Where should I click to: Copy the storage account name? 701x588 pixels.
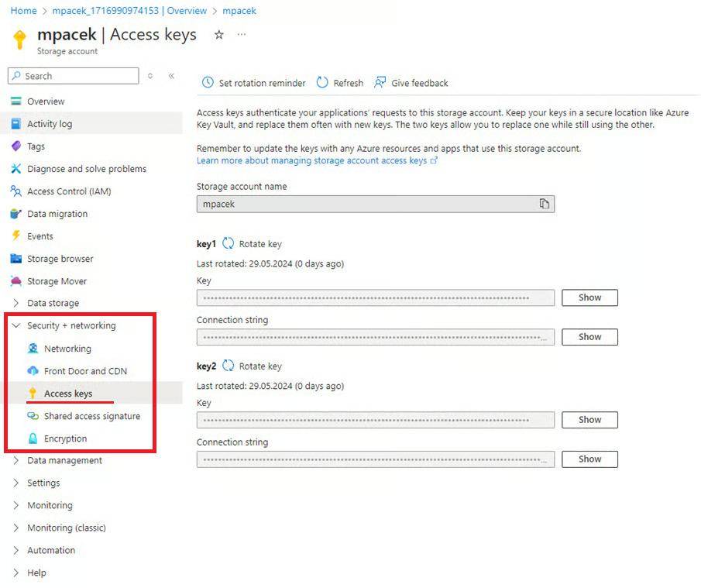pos(545,204)
